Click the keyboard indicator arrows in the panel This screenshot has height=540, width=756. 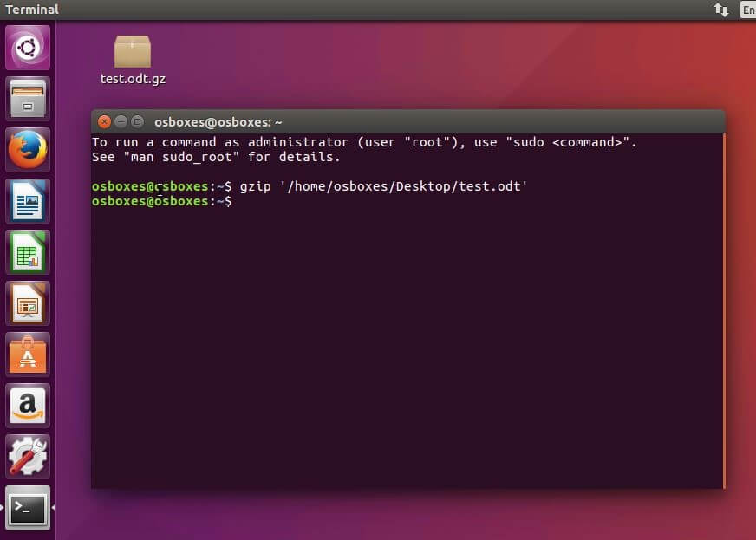tap(722, 10)
